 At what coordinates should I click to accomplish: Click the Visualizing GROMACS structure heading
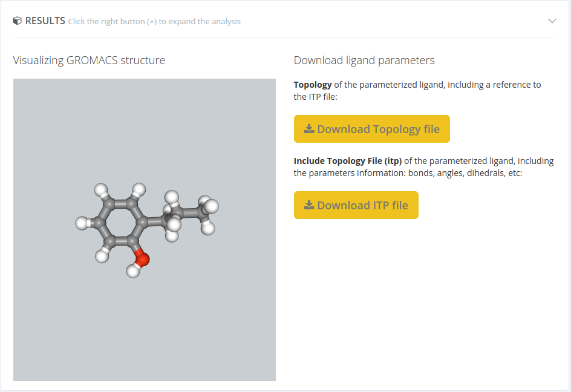(90, 60)
